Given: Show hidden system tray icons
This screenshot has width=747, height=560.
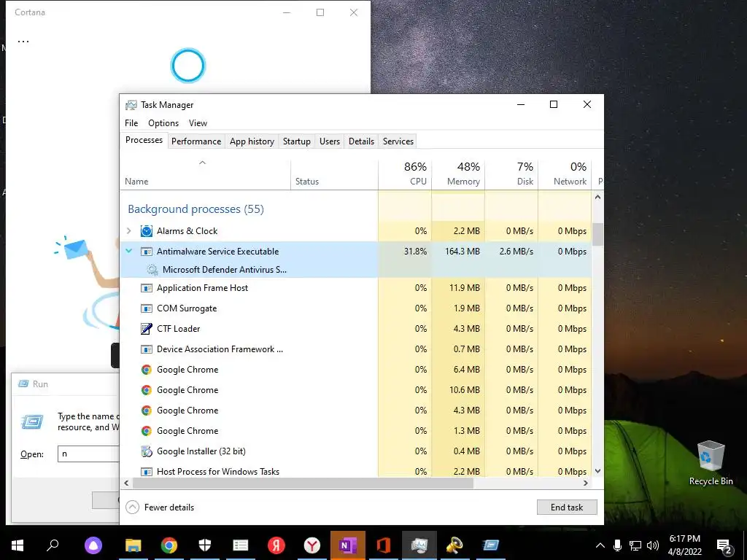Looking at the screenshot, I should tap(600, 545).
